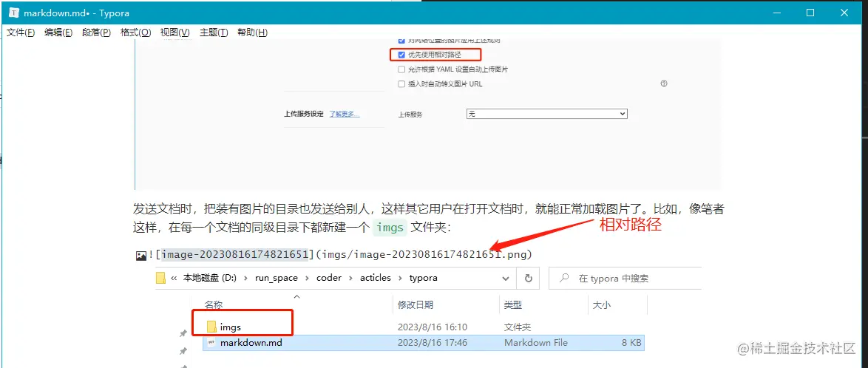Click the 文件夹 type cell
Viewport: 868px width, 368px height.
pos(518,327)
